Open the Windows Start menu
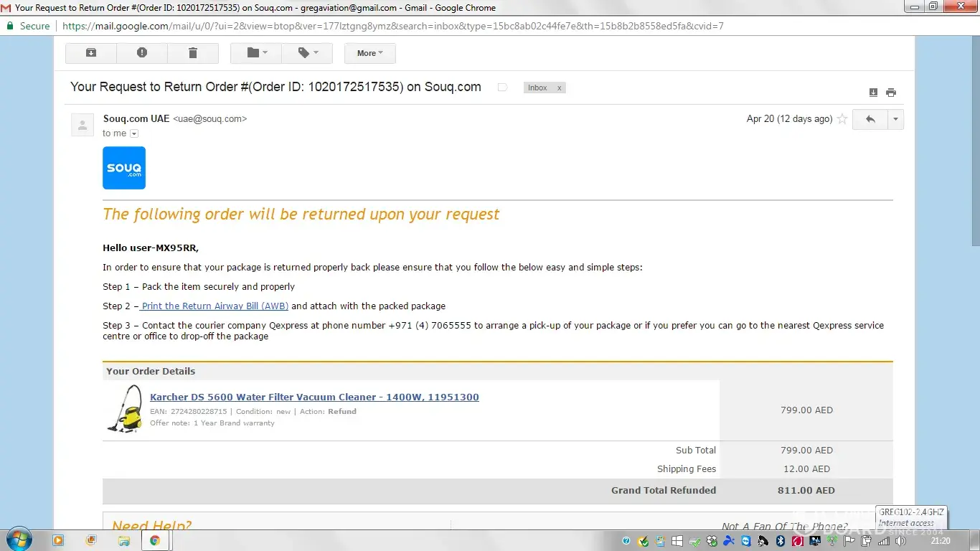 click(x=18, y=540)
